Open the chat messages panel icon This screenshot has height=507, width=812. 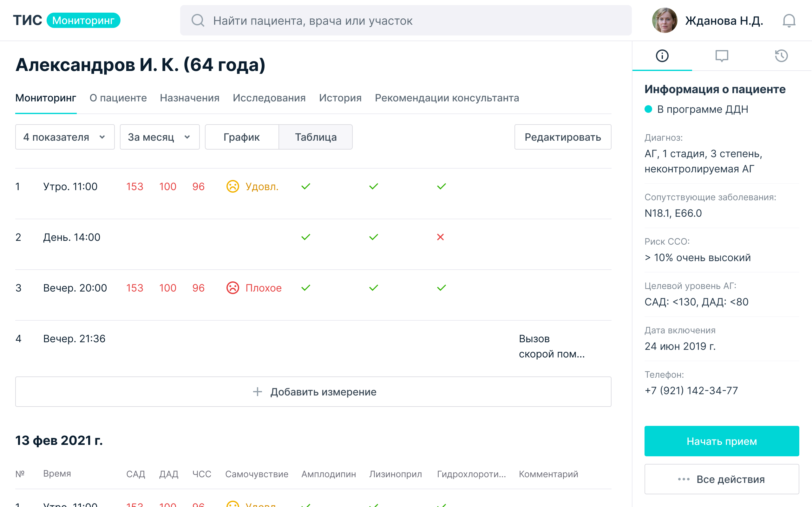(721, 56)
